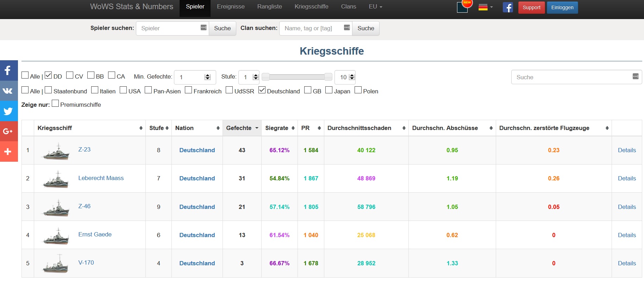The height and width of the screenshot is (297, 644).
Task: Sort by Durchschn. zerstörte Flugzeuge column
Action: point(554,128)
